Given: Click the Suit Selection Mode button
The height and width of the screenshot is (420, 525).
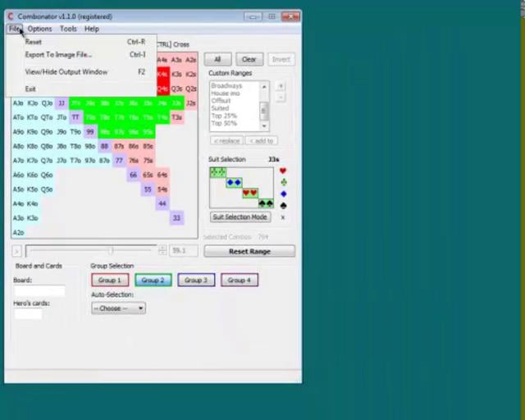Looking at the screenshot, I should (x=240, y=217).
